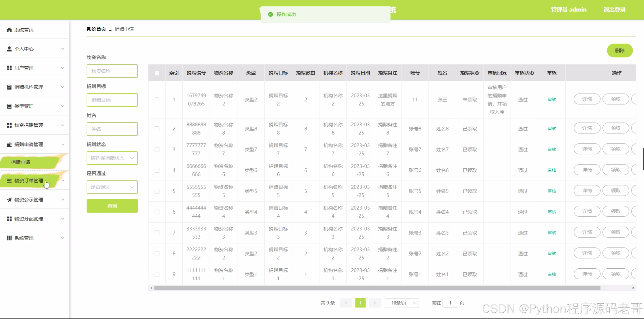The image size is (644, 319).
Task: Click the green 查询 button
Action: 112,206
